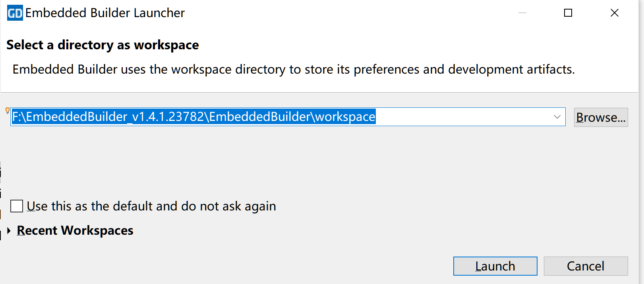Click the highlighted workspace path text
Viewport: 644px width, 284px height.
pos(193,117)
